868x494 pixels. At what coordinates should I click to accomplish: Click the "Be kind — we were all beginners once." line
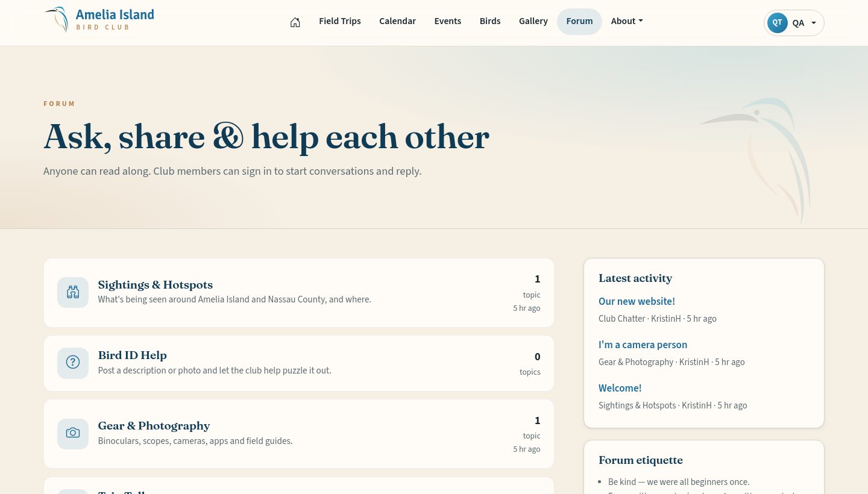(x=679, y=482)
